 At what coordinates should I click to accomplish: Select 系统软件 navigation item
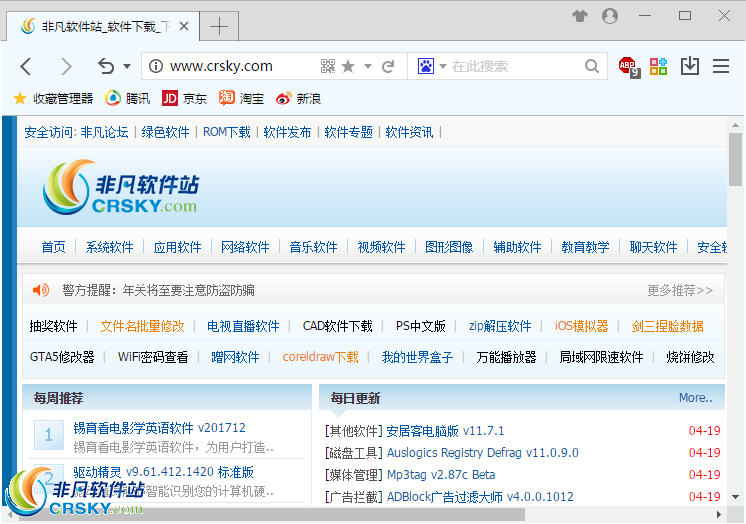109,247
